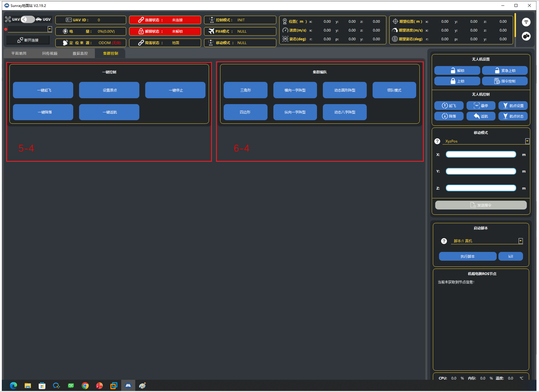Click the PX4模式 airplane icon
Screen dimensions: 539x392
[211, 31]
